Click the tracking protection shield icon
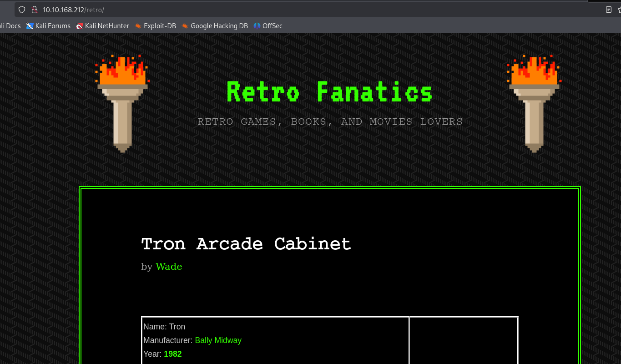The height and width of the screenshot is (364, 621). [x=22, y=10]
